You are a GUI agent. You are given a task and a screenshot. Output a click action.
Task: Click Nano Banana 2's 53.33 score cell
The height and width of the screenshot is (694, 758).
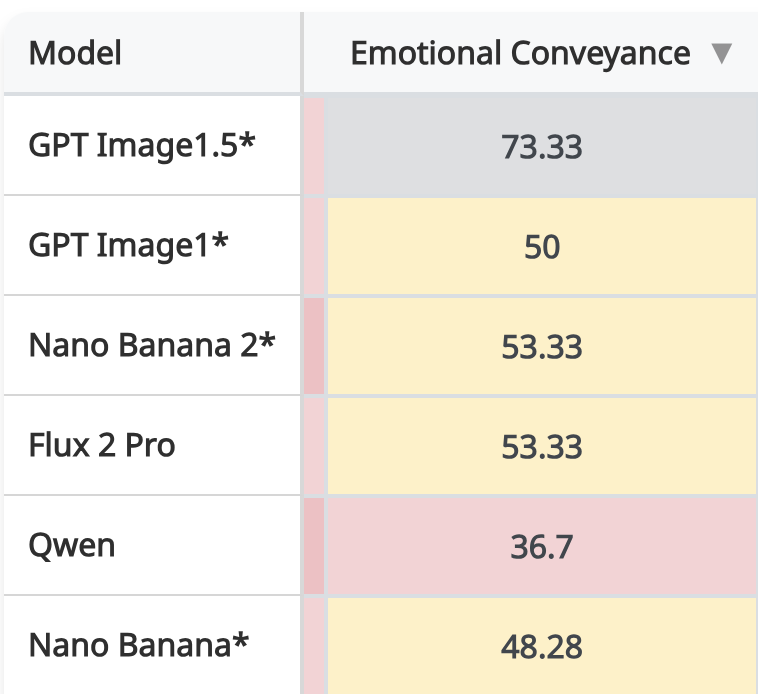(542, 346)
